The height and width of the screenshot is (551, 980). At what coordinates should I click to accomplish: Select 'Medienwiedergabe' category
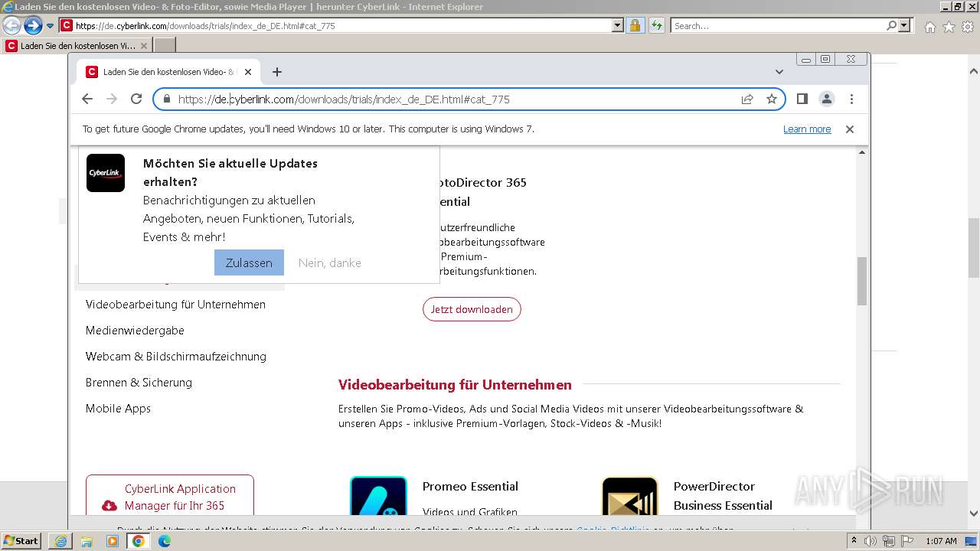pyautogui.click(x=135, y=331)
